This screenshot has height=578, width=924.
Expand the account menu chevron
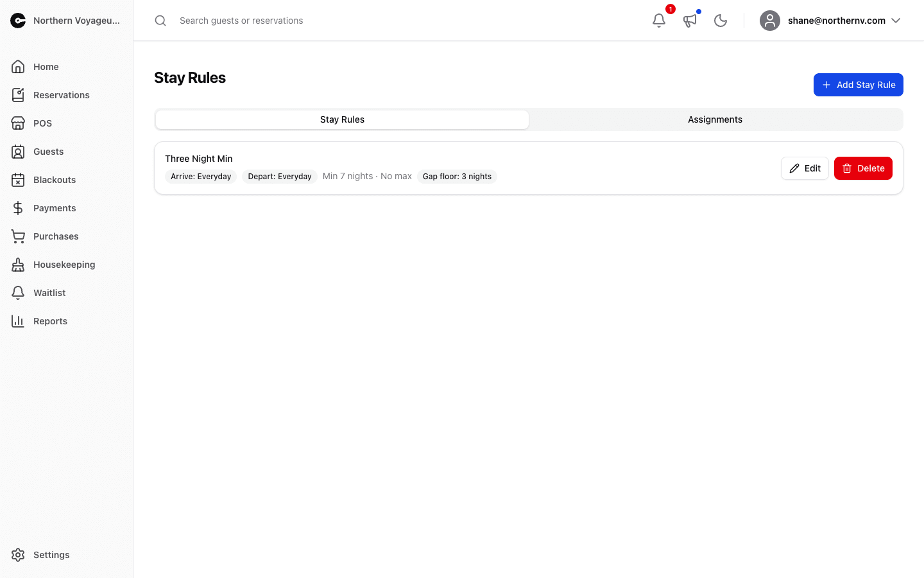(x=896, y=21)
